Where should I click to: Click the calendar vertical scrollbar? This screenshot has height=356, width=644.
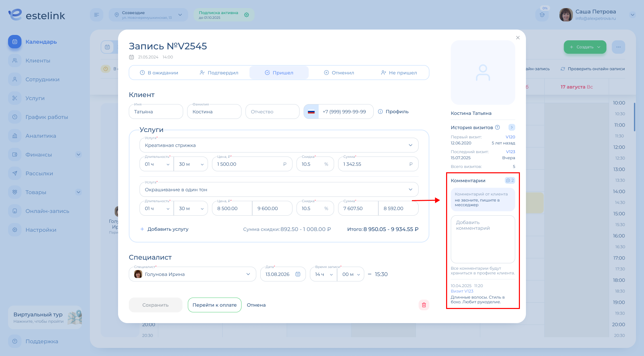click(x=634, y=118)
